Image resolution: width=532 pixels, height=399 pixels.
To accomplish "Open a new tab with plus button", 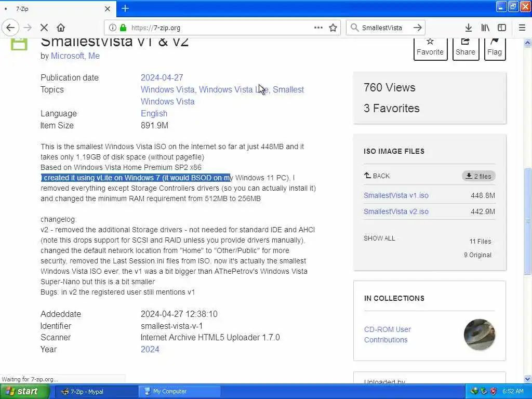I will [125, 8].
